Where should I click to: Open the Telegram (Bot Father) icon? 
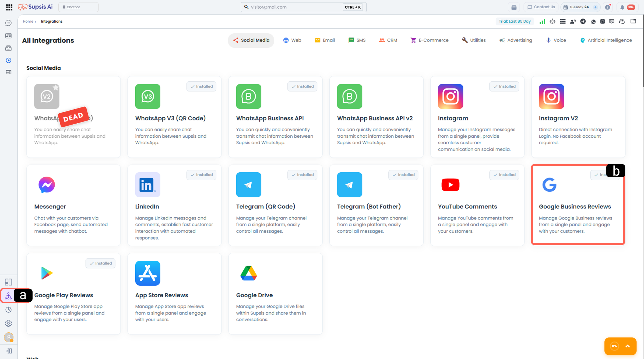point(350,185)
